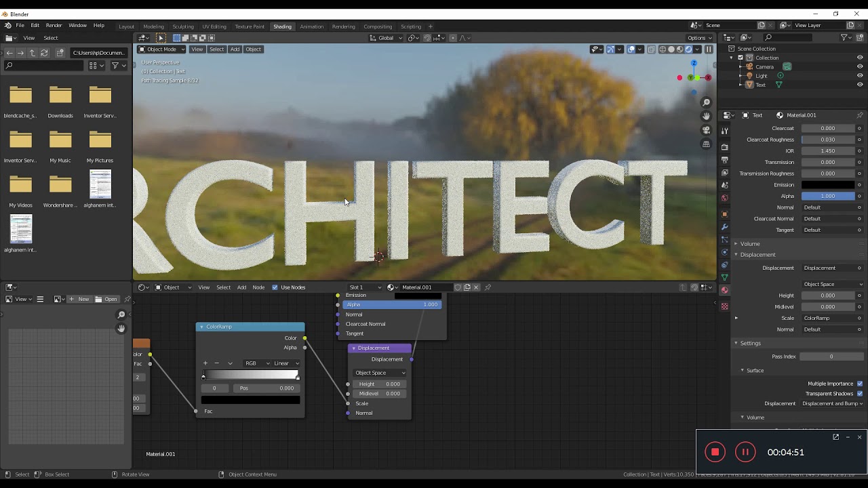Hide the Collection in the outliner
The image size is (868, 488).
tap(860, 58)
